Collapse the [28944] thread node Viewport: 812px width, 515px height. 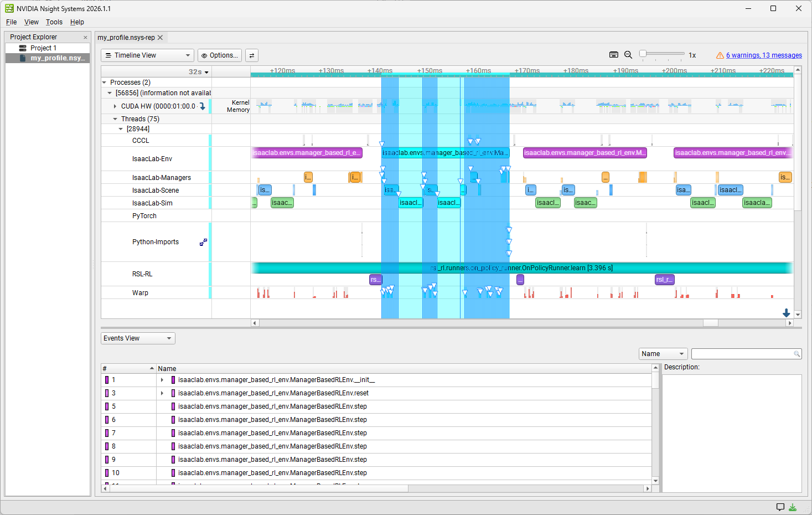point(121,129)
